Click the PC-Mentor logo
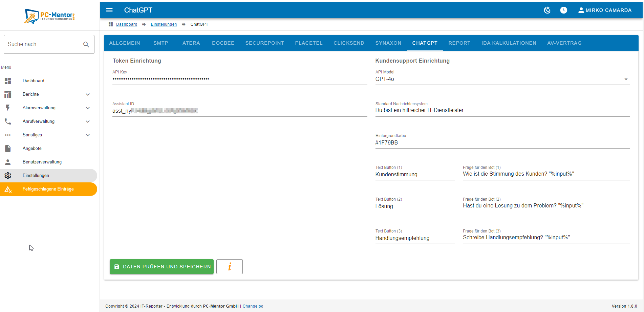Viewport: 644px width, 312px height. tap(49, 16)
